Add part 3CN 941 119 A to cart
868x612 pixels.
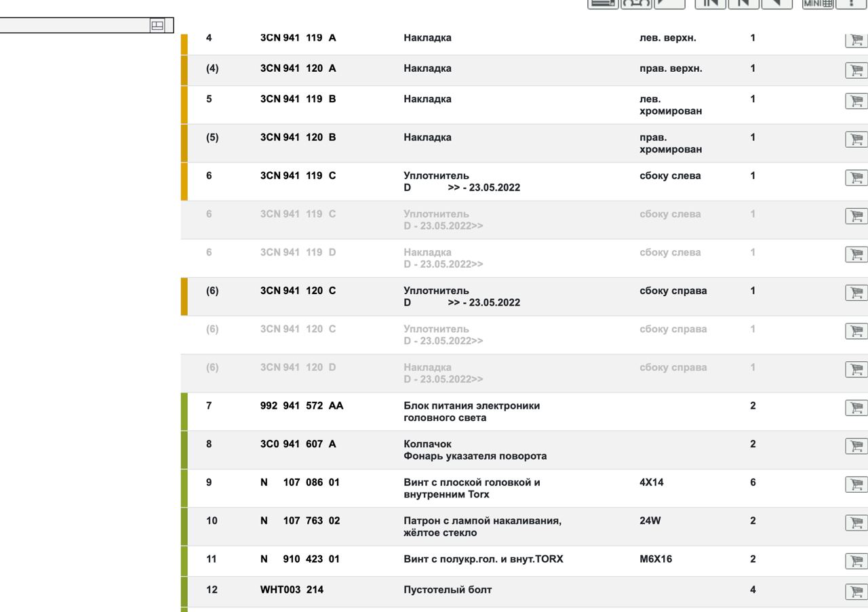(856, 39)
